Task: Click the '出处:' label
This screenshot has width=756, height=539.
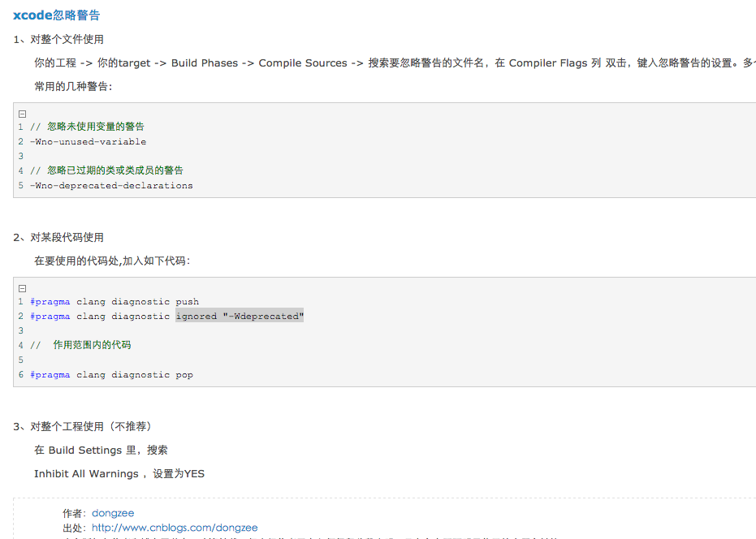Action: click(74, 528)
